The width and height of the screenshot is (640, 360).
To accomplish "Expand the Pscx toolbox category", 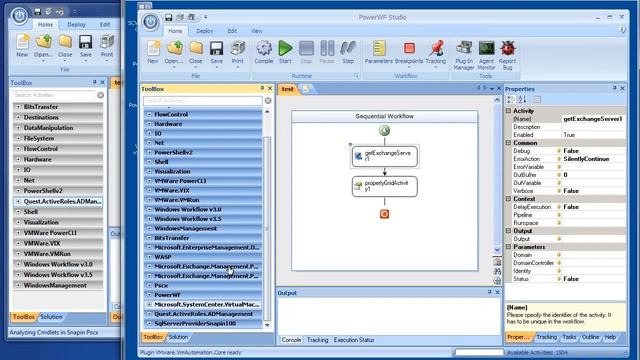I will (x=149, y=285).
